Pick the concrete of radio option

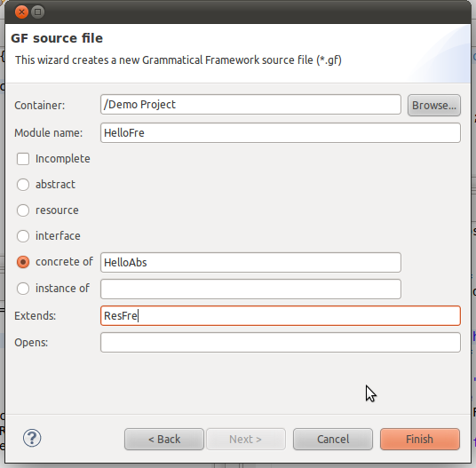tap(23, 262)
